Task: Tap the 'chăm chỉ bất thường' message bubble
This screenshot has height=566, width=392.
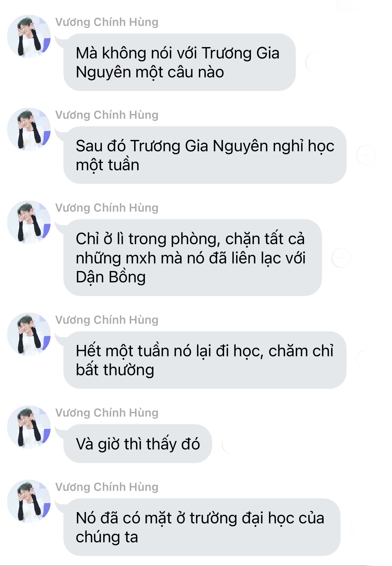Action: pyautogui.click(x=205, y=360)
